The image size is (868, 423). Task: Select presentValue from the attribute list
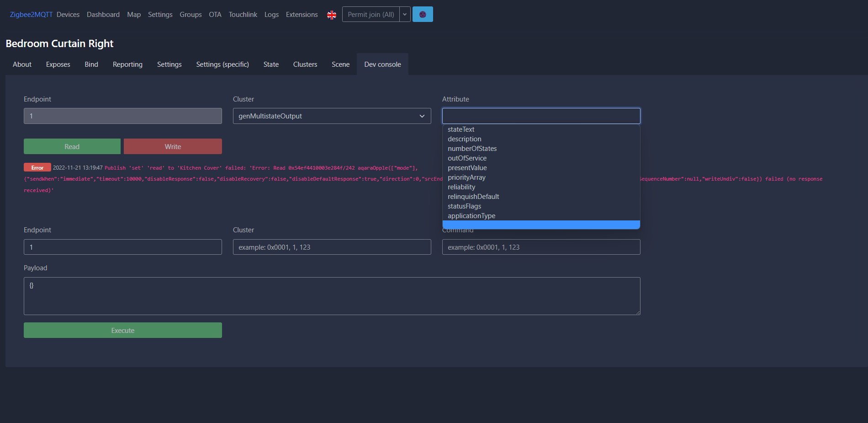pyautogui.click(x=467, y=167)
